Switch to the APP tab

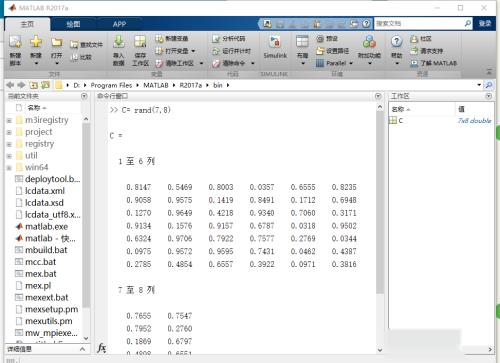pos(119,24)
